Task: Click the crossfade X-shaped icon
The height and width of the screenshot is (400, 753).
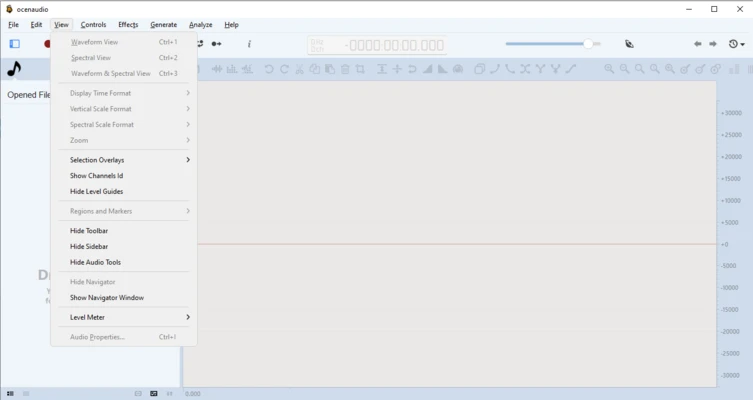Action: [525, 69]
